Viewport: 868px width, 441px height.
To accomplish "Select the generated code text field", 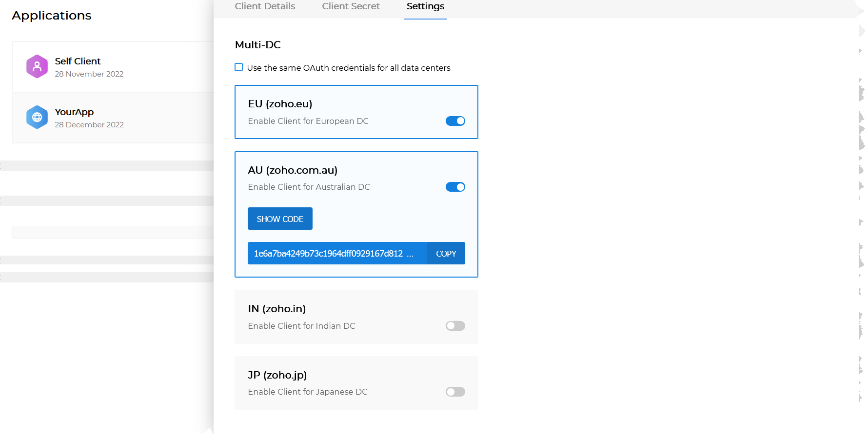I will click(336, 253).
